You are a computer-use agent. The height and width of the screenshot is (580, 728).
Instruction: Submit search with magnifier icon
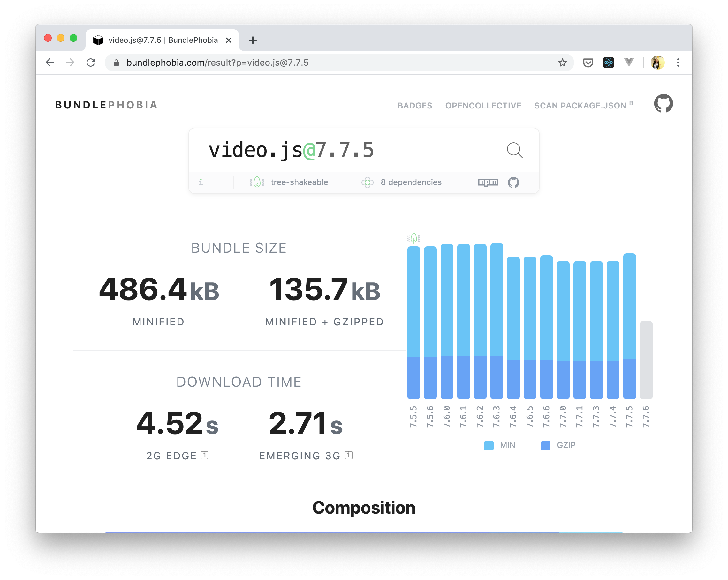[x=515, y=150]
